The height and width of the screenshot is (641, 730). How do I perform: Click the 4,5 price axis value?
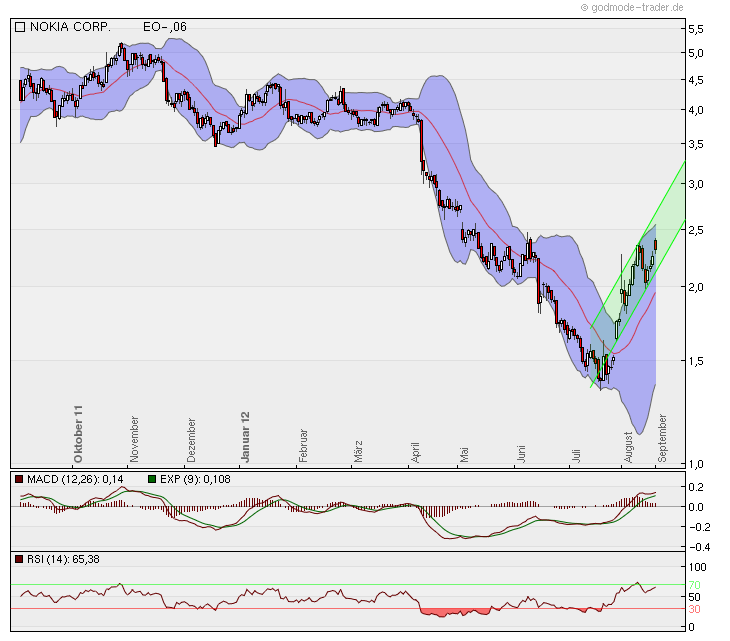pyautogui.click(x=696, y=80)
